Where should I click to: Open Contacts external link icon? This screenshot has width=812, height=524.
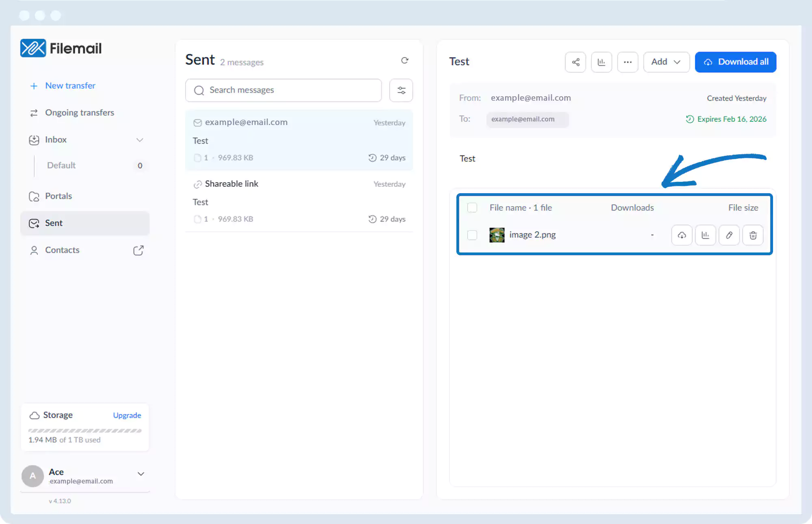(x=138, y=250)
